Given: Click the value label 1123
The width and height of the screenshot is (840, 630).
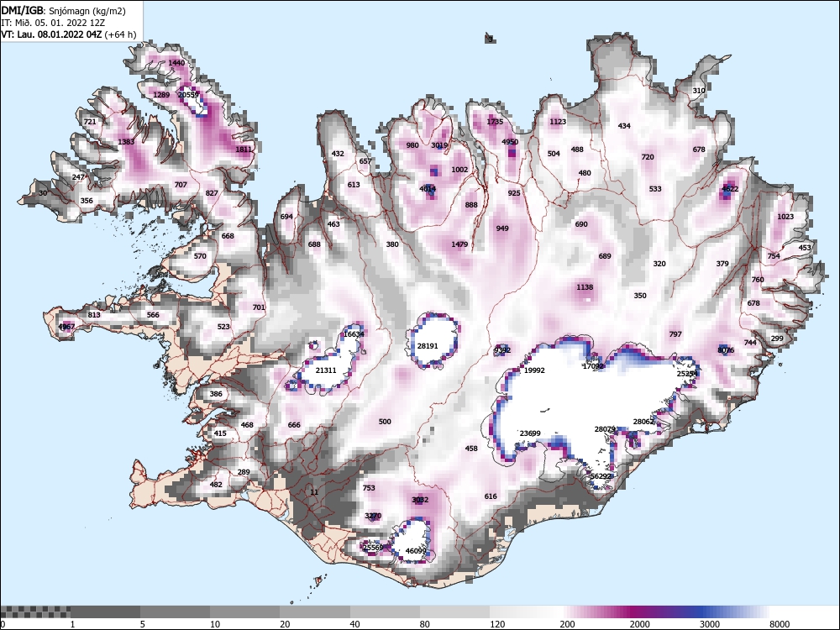Looking at the screenshot, I should [x=558, y=122].
